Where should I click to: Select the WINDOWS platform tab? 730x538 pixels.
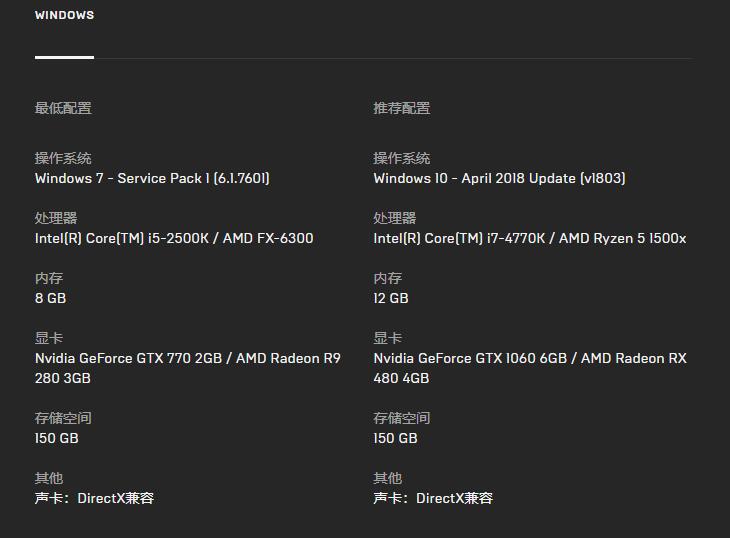pyautogui.click(x=64, y=16)
